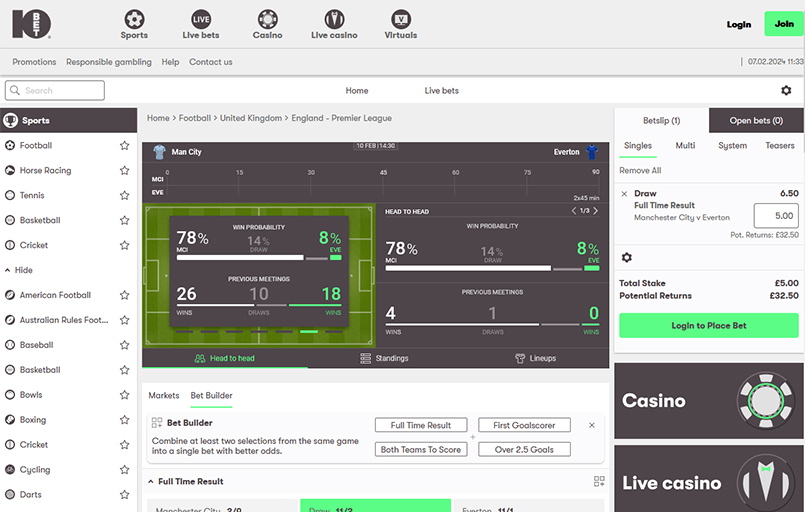Open Darts in the sidebar
Viewport: 805px width, 512px height.
pyautogui.click(x=30, y=495)
